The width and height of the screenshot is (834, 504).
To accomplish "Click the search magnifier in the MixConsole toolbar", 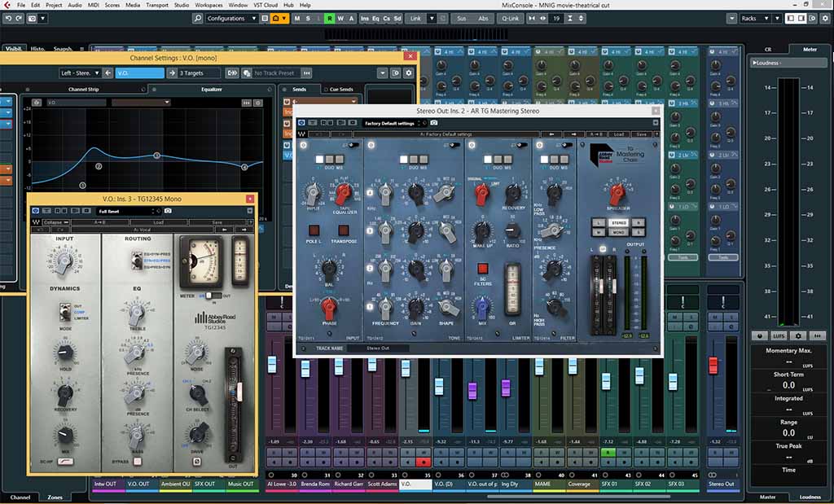I will (197, 18).
